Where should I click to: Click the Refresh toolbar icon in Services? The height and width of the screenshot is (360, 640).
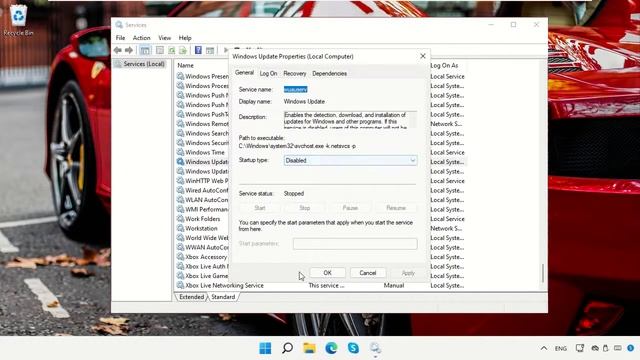point(172,50)
